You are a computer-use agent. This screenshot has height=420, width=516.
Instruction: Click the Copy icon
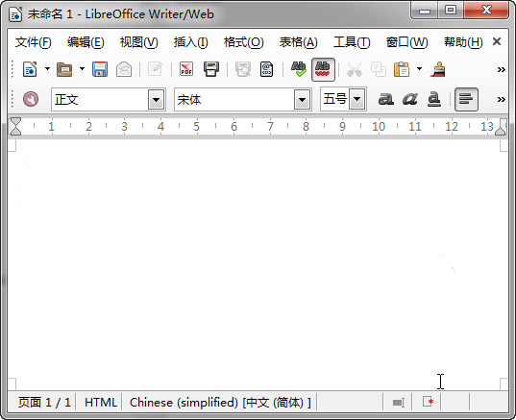(379, 69)
